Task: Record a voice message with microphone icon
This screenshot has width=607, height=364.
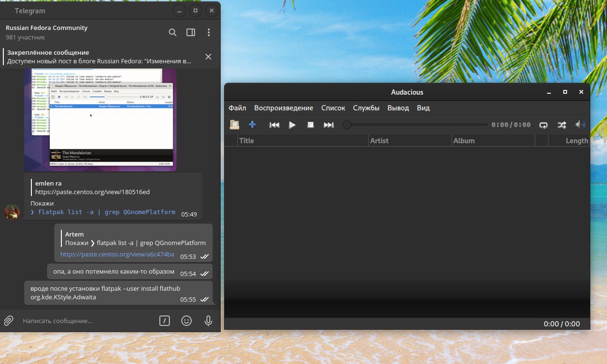Action: [208, 321]
